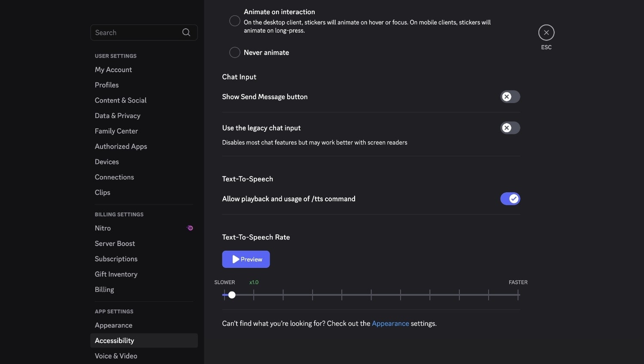
Task: Navigate to Gift Inventory
Action: (116, 274)
